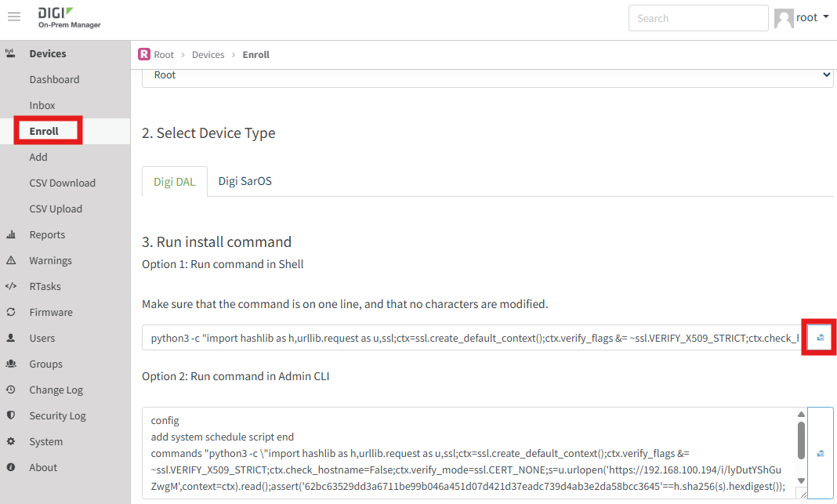Expand the Root group select box
837x504 pixels.
click(x=486, y=75)
